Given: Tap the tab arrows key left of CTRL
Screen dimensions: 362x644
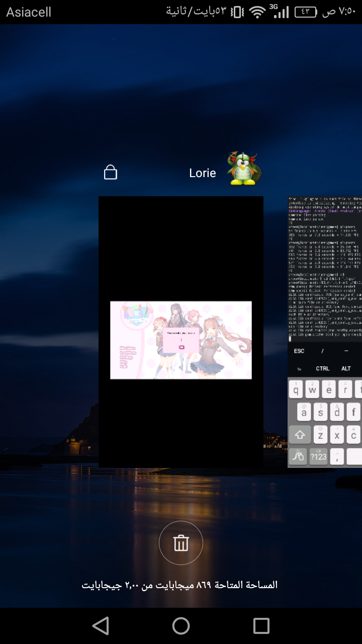Looking at the screenshot, I should [x=299, y=369].
